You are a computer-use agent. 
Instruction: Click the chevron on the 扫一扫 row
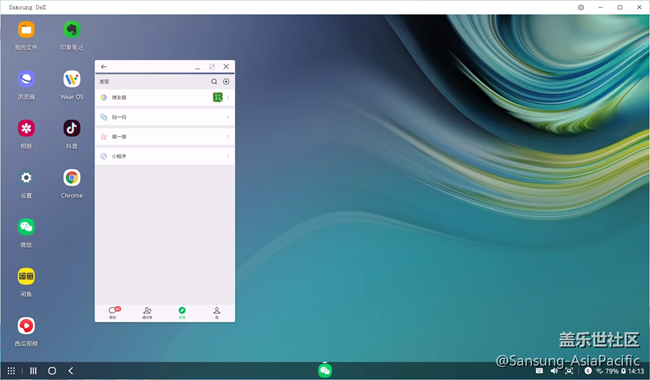tap(228, 117)
